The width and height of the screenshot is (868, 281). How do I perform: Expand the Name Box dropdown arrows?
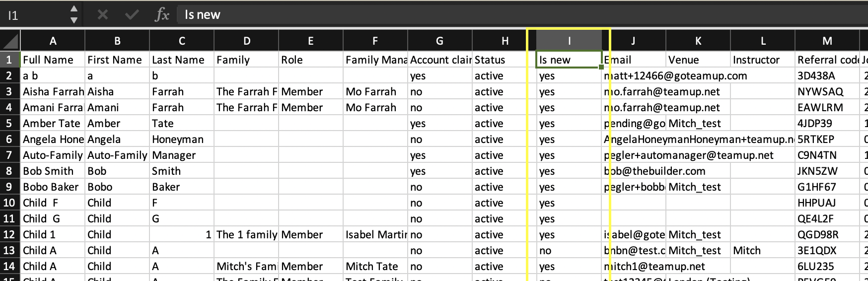73,14
